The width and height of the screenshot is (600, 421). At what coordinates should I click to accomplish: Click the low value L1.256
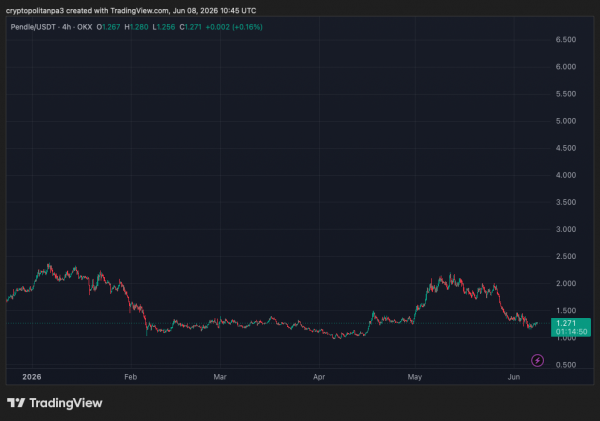click(164, 27)
